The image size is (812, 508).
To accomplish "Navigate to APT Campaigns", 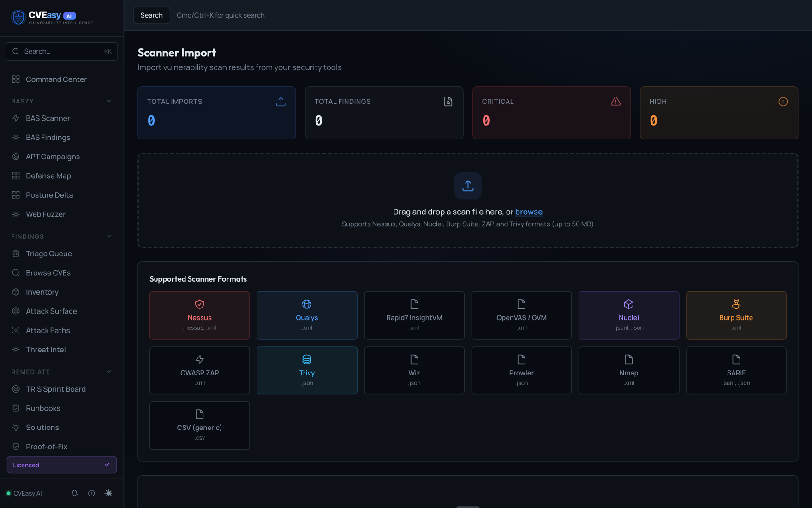I will click(62, 157).
